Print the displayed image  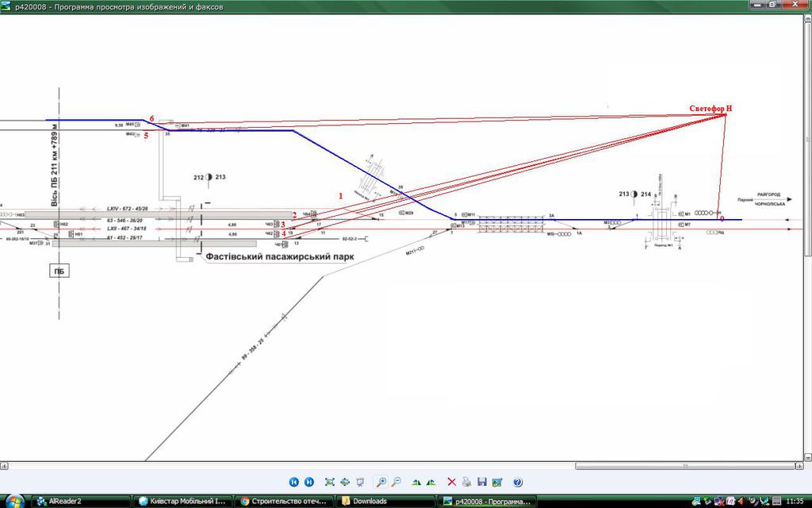tap(467, 482)
